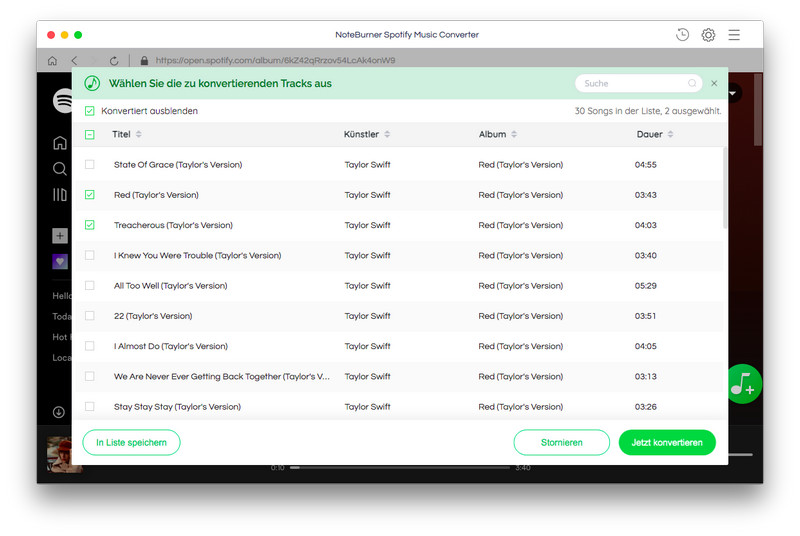Check We Are Never Ever Getting Back Together

click(90, 376)
